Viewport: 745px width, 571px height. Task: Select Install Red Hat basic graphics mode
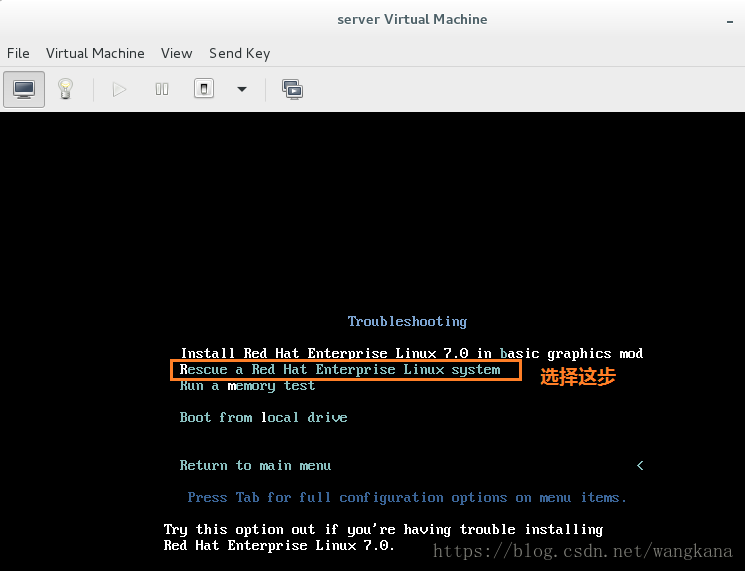(411, 353)
